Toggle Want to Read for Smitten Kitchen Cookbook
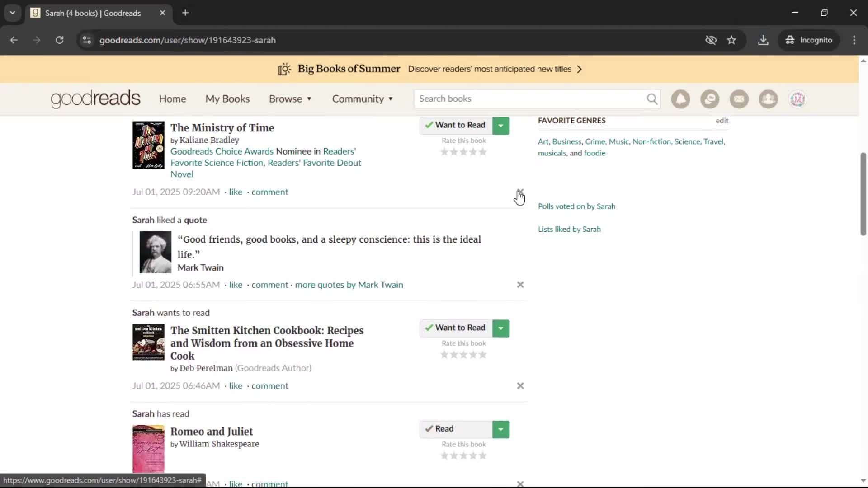 tap(456, 328)
